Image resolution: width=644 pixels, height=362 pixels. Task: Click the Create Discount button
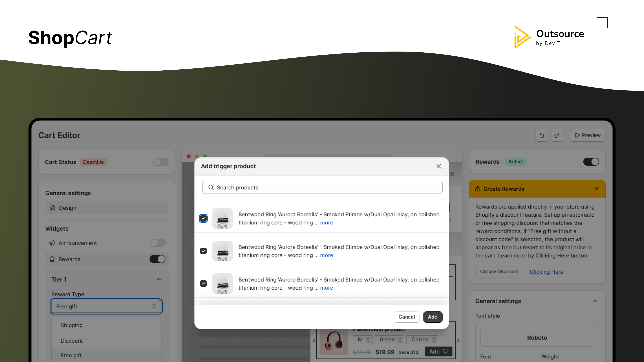pos(499,271)
